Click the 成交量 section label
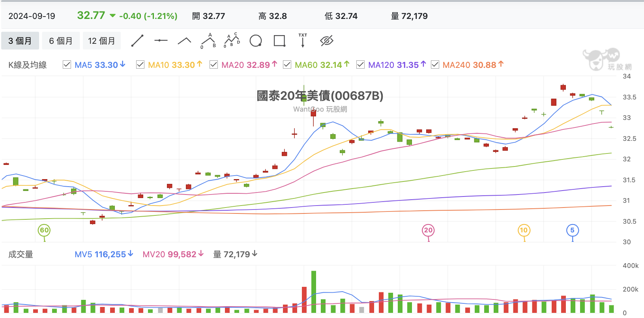Image resolution: width=644 pixels, height=318 pixels. pos(21,254)
